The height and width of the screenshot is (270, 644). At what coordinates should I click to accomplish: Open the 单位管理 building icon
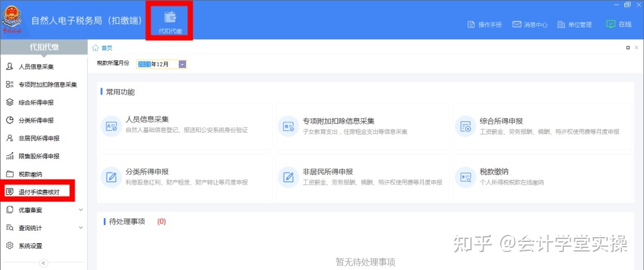[561, 24]
